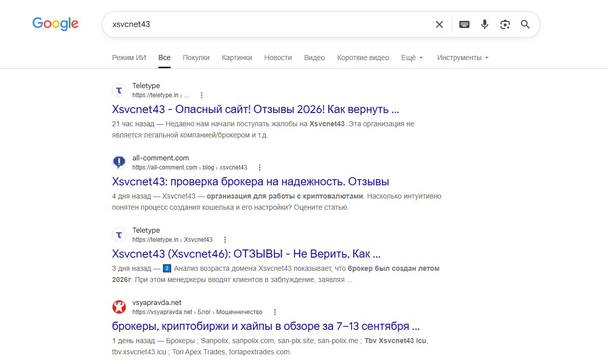Click the vsyapravda.net site name

click(x=157, y=302)
